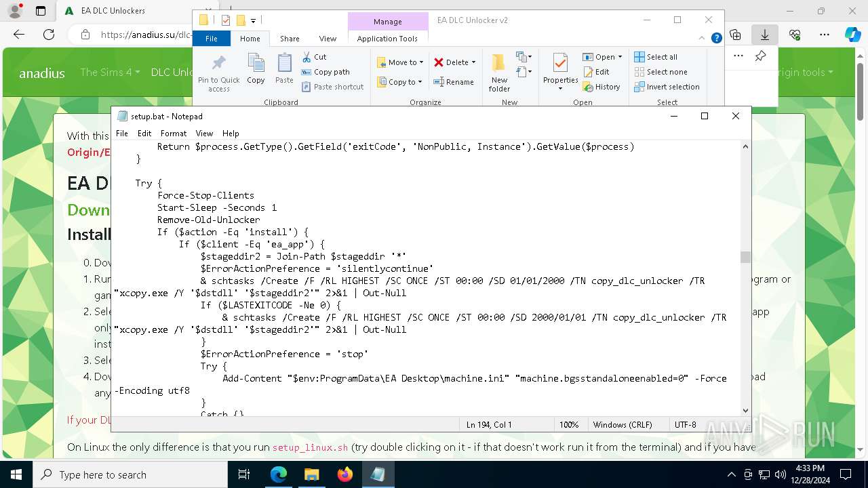Click the anadius.su address bar
Viewport: 868px width, 488px height.
pyautogui.click(x=145, y=35)
